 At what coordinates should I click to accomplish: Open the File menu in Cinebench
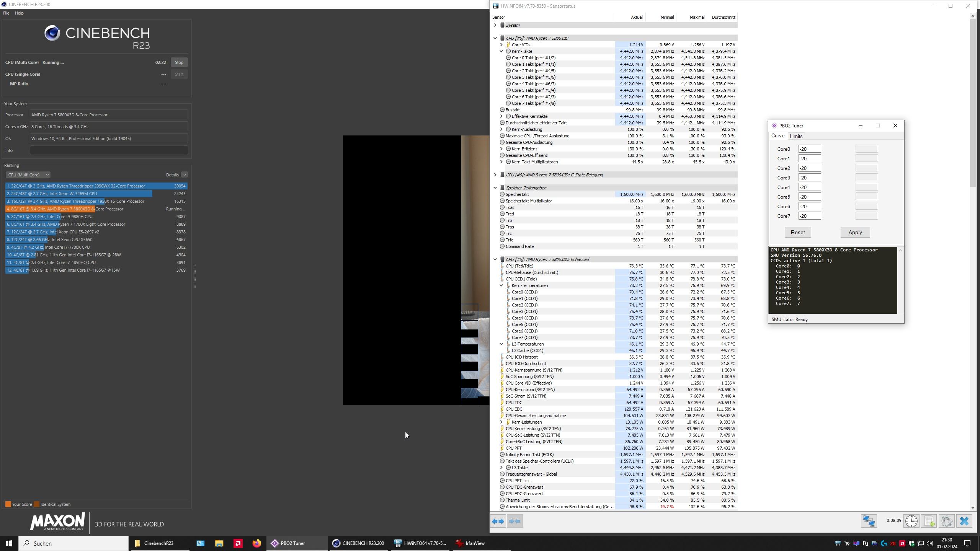(x=6, y=13)
